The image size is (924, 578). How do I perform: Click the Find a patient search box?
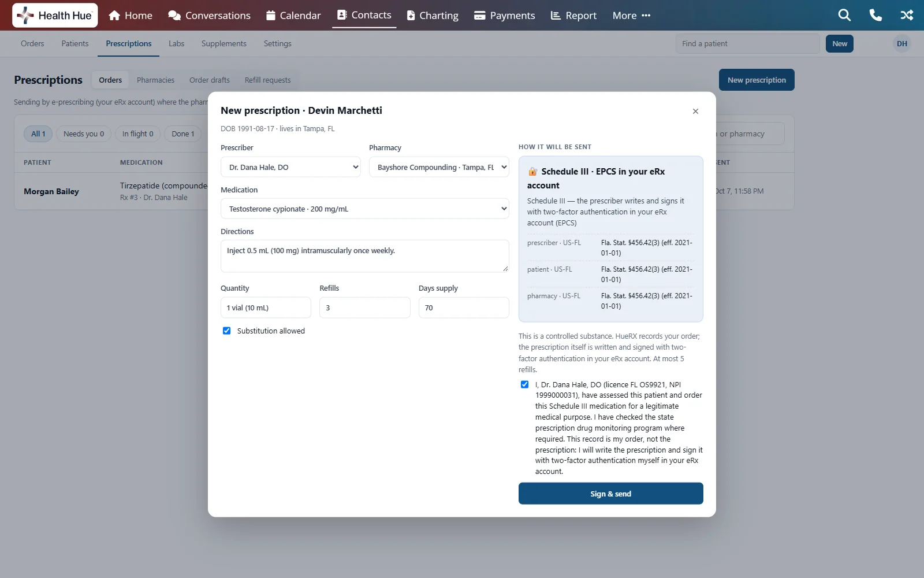pos(747,43)
